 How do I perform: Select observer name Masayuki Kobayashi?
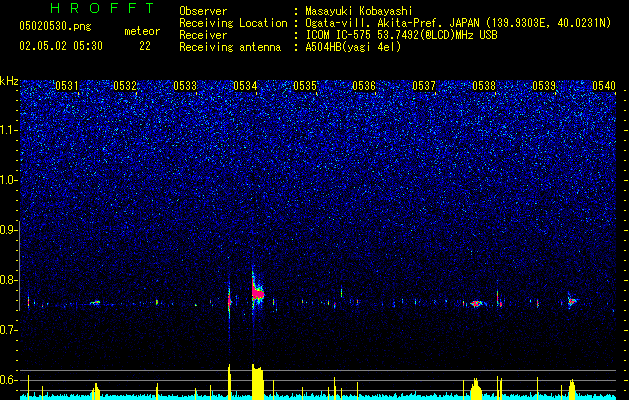(x=358, y=11)
